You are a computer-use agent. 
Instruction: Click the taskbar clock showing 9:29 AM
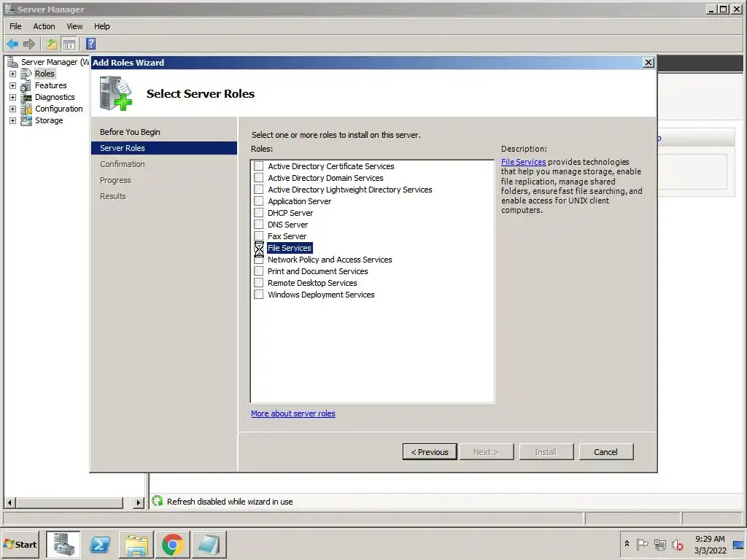click(x=709, y=544)
